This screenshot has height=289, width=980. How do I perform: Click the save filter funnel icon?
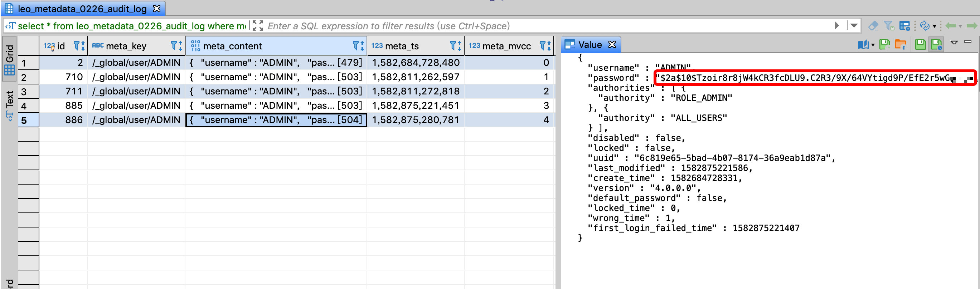pyautogui.click(x=889, y=26)
